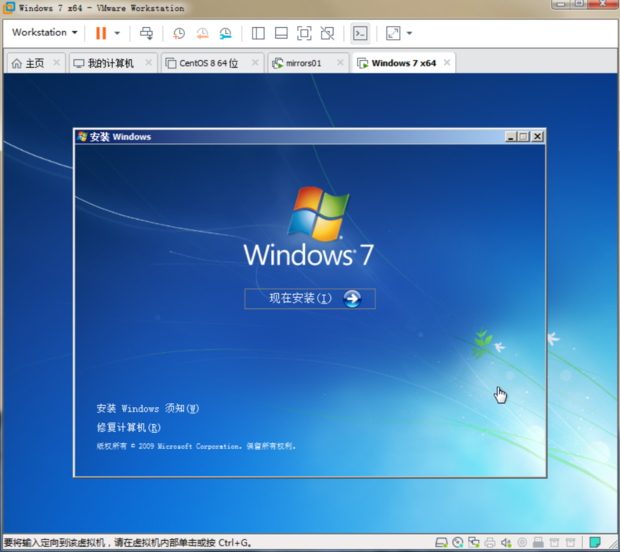
Task: Open the snapshot manager
Action: coord(225,33)
